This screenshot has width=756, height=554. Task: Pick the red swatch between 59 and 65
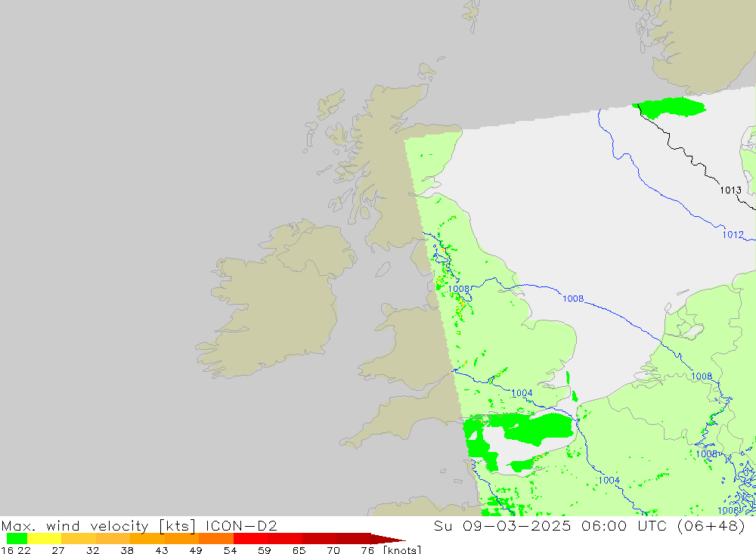point(284,539)
